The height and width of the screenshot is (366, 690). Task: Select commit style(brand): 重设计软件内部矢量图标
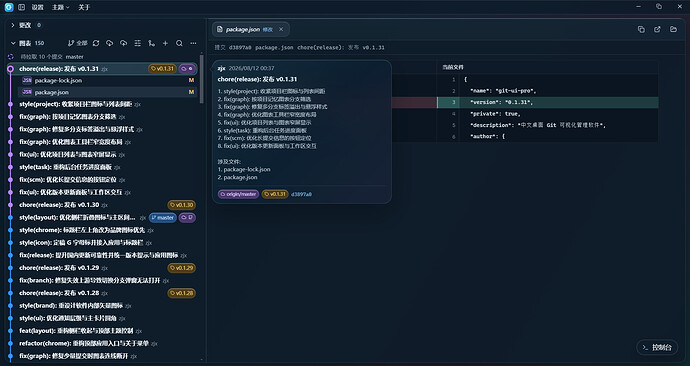point(102,306)
